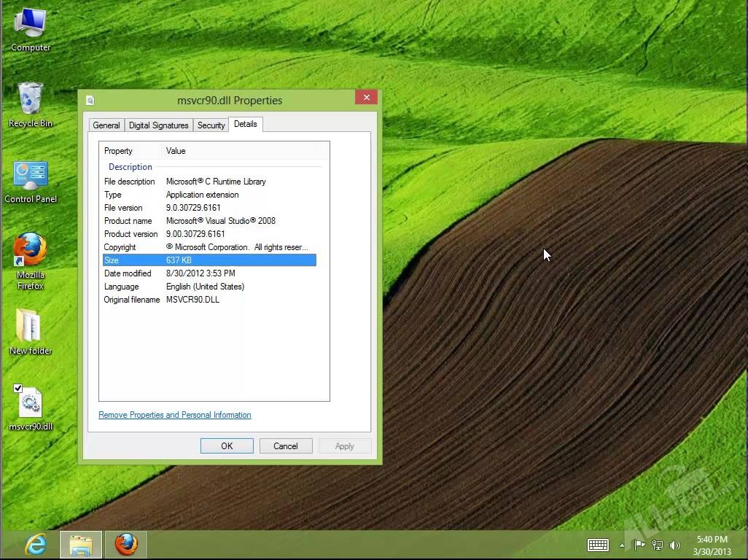
Task: Select the File version row
Action: [x=209, y=208]
